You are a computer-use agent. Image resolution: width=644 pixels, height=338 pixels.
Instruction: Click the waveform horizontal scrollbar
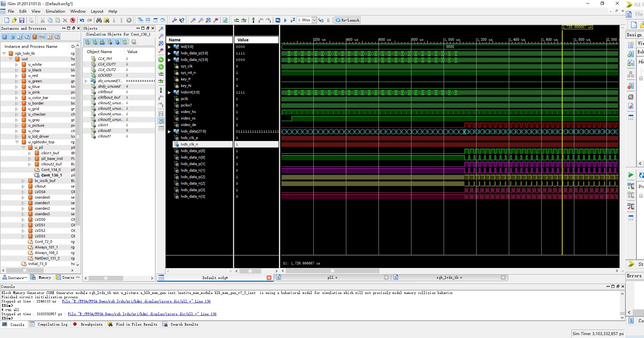click(332, 271)
